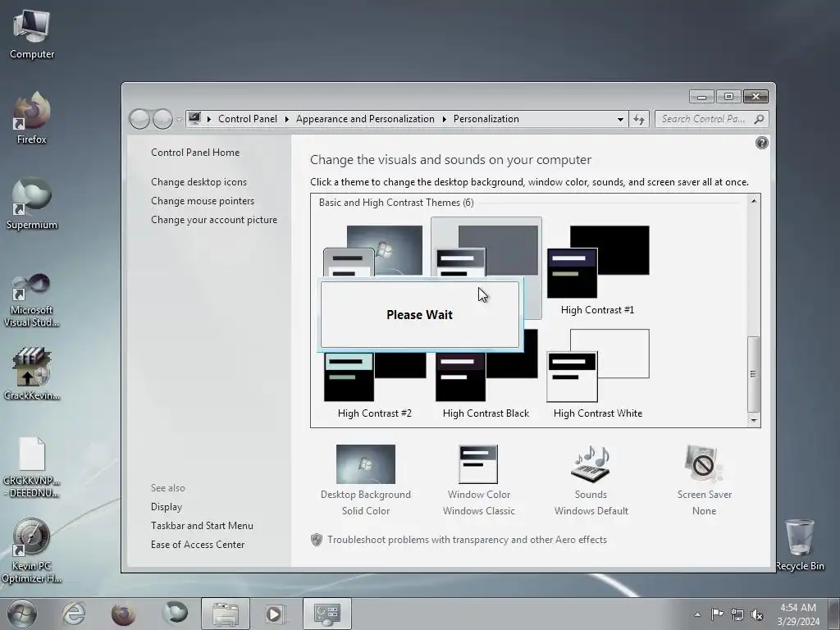Click the theme list scrollbar thumb
Image resolution: width=840 pixels, height=630 pixels.
pyautogui.click(x=754, y=374)
